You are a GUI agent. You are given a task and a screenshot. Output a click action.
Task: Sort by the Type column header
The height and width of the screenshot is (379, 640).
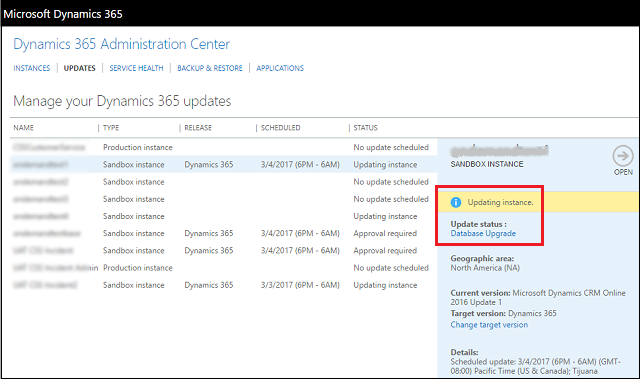click(x=111, y=128)
